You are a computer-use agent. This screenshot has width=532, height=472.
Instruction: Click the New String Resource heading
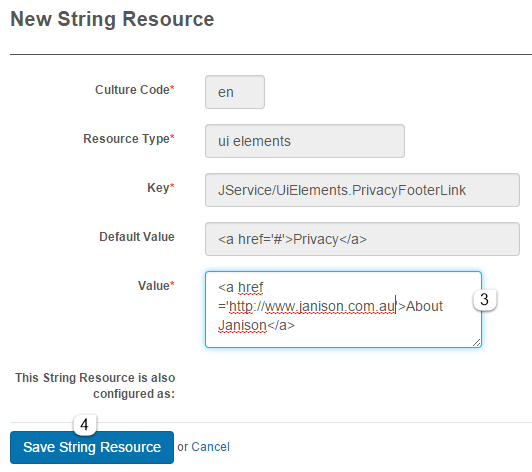(112, 19)
